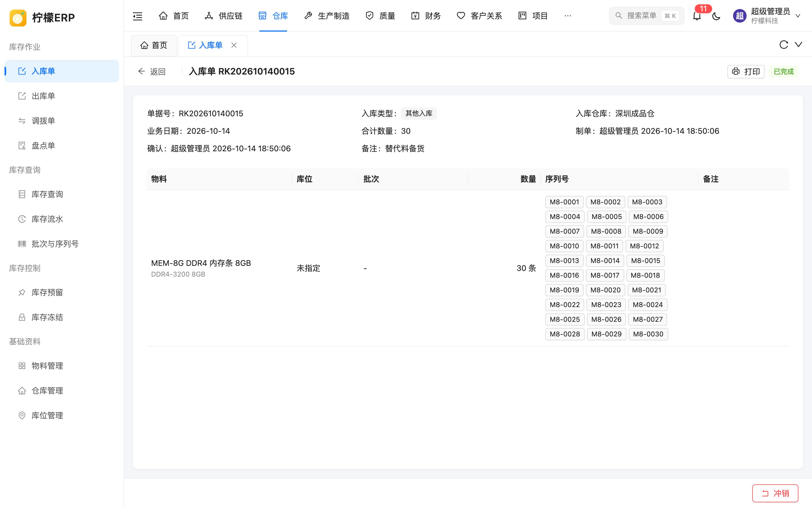Open 仓库管理 in the sidebar

tap(62, 390)
